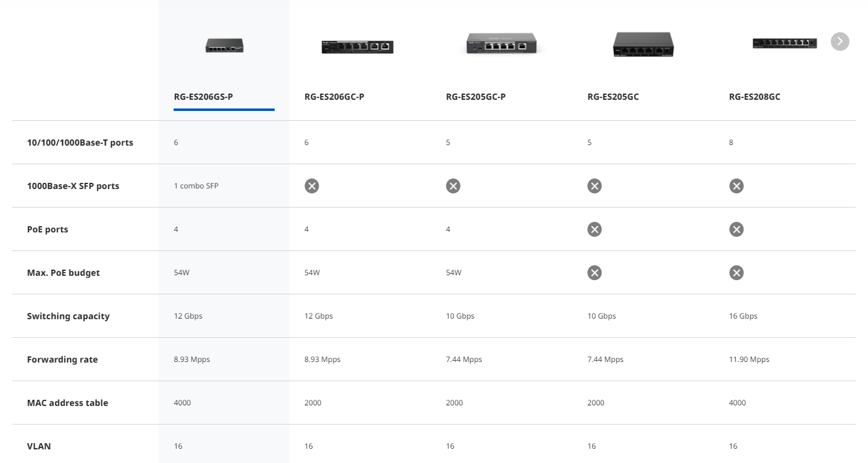Click the VLAN value 16 for RG-ES205GC-P
The width and height of the screenshot is (868, 463).
pos(450,446)
